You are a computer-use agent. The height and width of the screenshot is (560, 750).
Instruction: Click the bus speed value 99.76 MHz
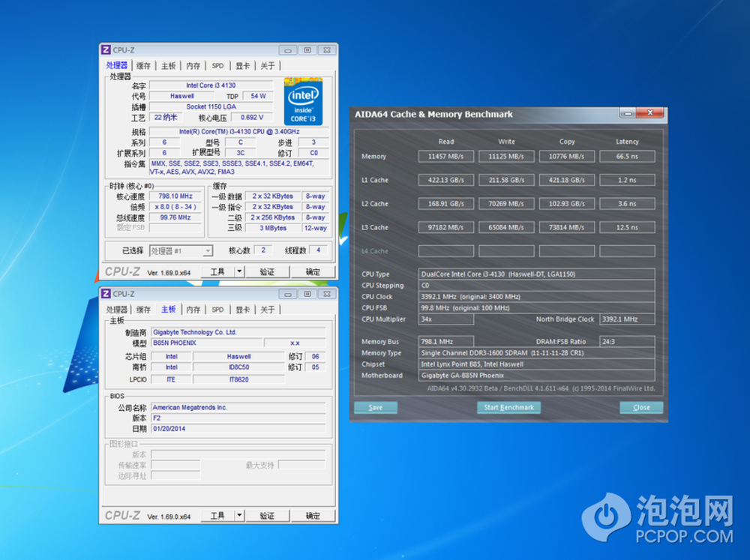click(x=175, y=217)
